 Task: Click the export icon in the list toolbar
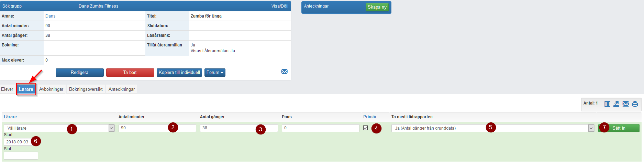point(616,104)
